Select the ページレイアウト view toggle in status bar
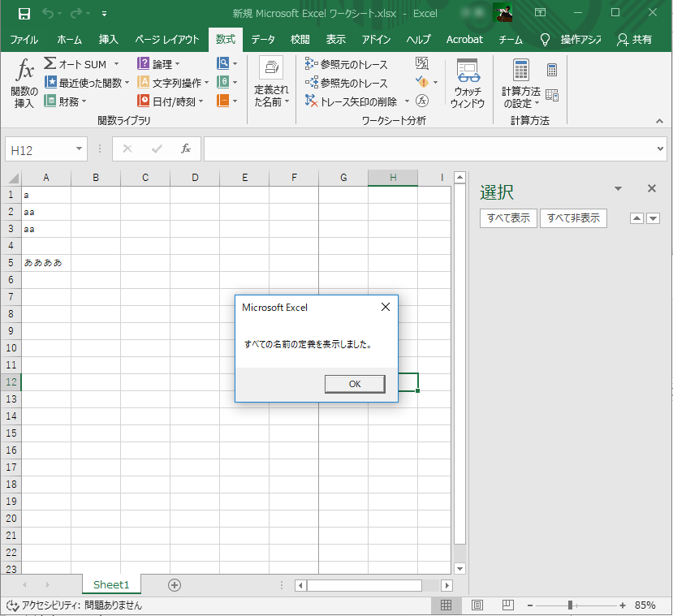Screen dimensions: 673x616 tap(477, 605)
